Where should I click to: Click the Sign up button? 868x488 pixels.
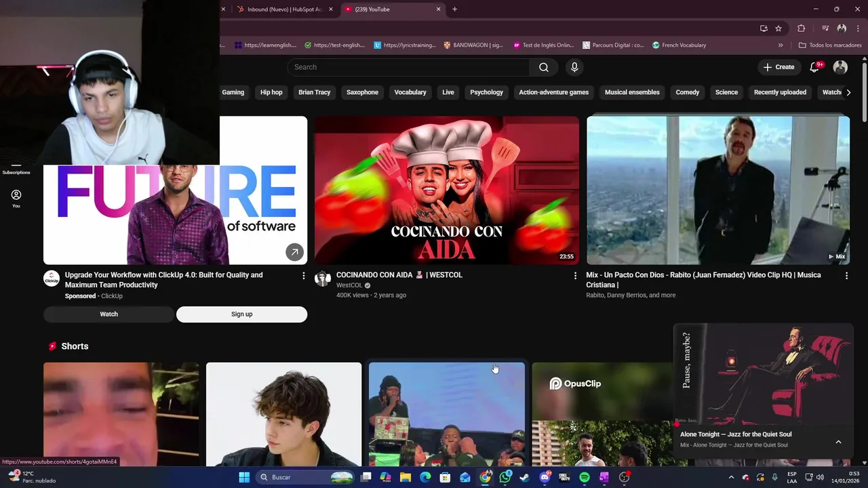click(241, 314)
